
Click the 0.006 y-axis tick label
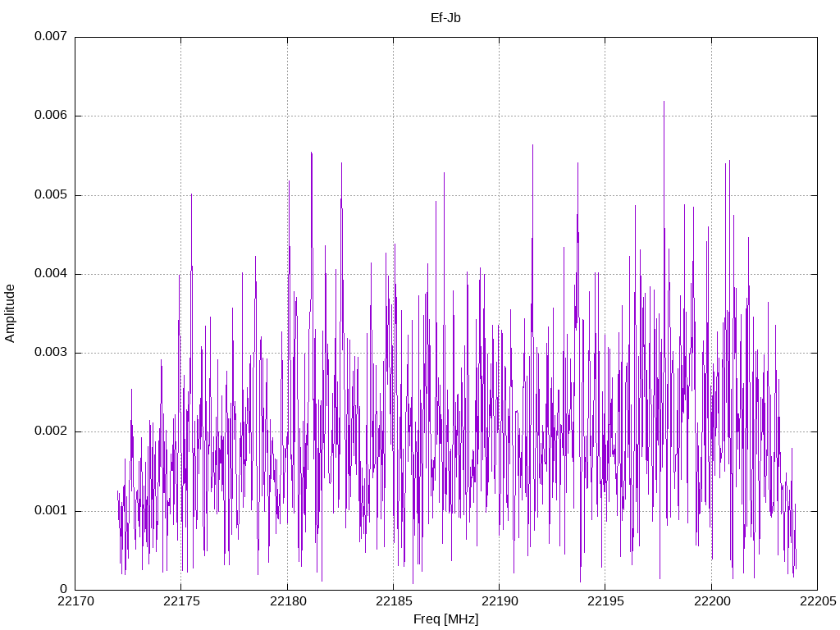coord(51,115)
